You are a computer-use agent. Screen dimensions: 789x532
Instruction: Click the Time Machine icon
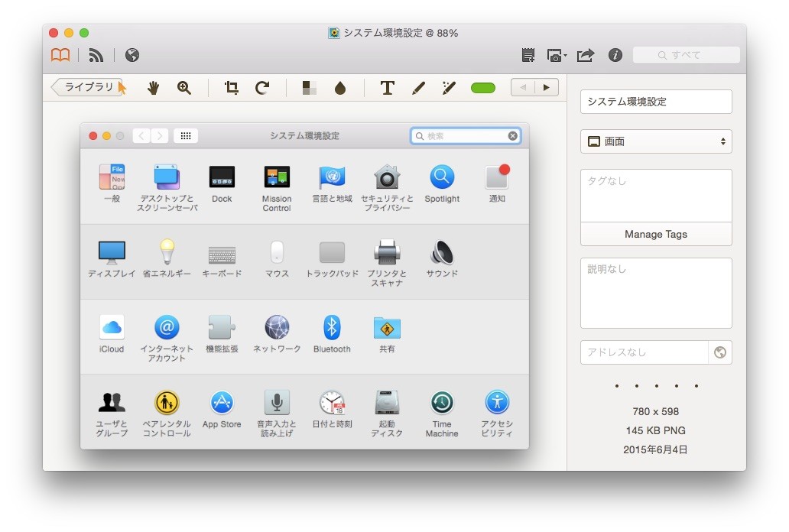point(442,403)
